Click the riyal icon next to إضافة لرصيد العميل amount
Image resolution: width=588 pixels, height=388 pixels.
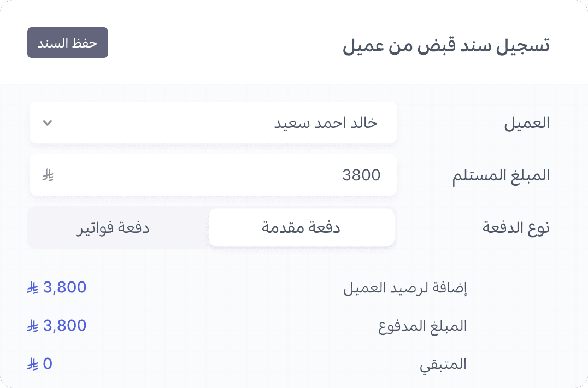tap(32, 287)
